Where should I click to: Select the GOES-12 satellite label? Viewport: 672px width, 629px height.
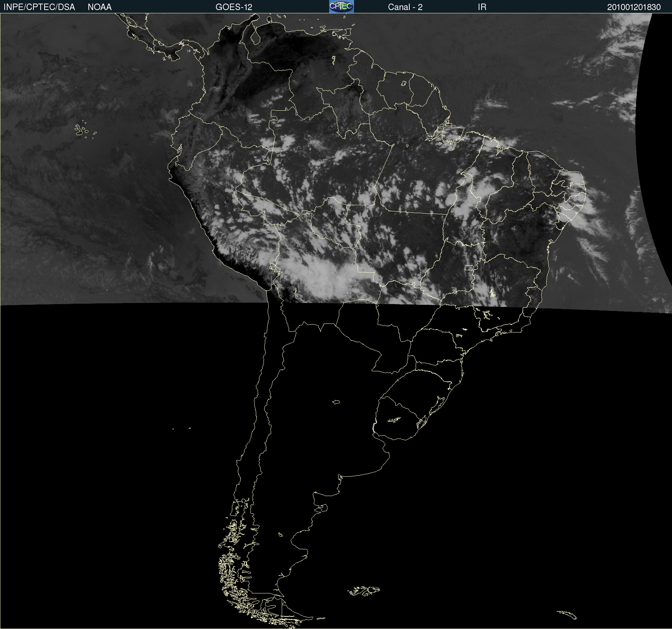tap(234, 7)
